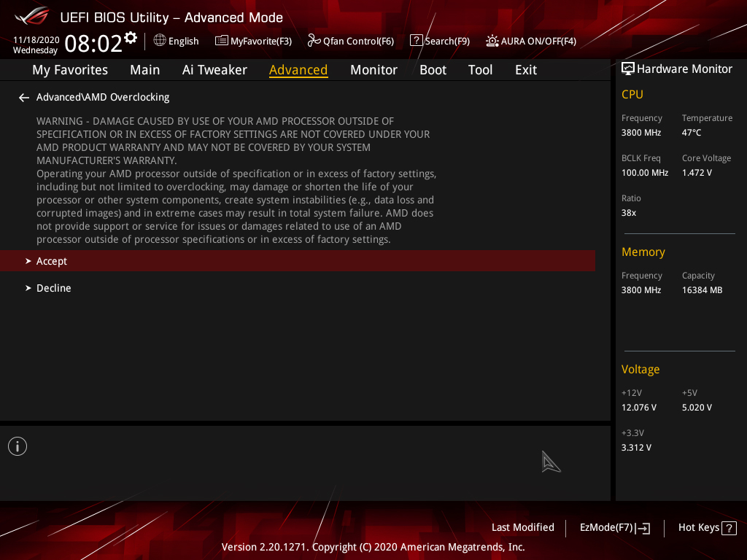Click the globe language icon
Viewport: 747px width, 560px height.
coord(160,41)
